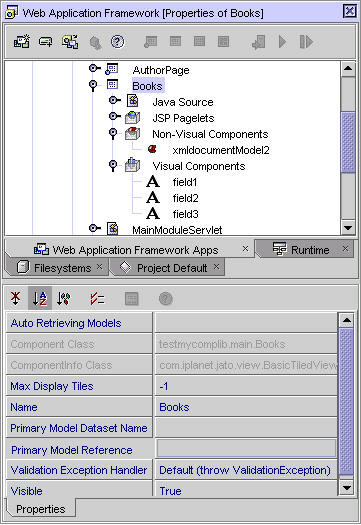The height and width of the screenshot is (525, 361).
Task: Select the Books tree item label
Action: tap(147, 86)
